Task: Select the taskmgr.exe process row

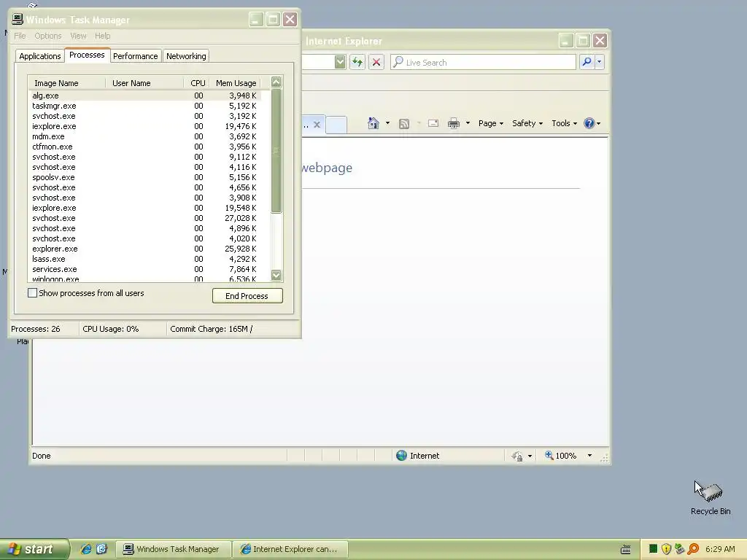Action: [x=144, y=106]
